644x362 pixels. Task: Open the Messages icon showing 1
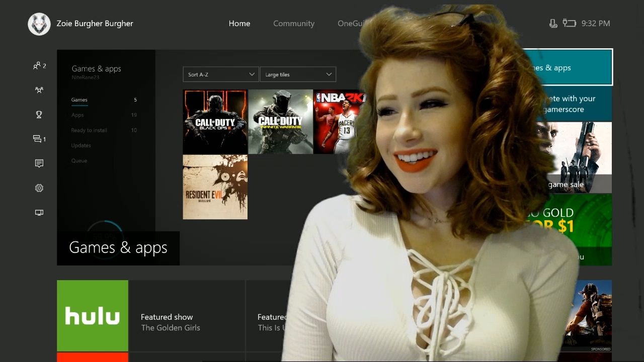(39, 139)
